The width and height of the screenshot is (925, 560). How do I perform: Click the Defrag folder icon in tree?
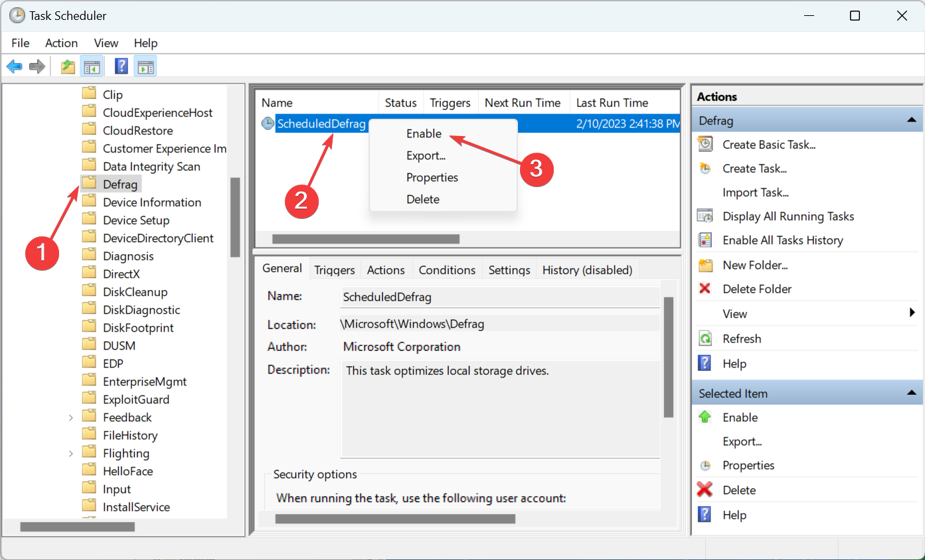coord(89,184)
